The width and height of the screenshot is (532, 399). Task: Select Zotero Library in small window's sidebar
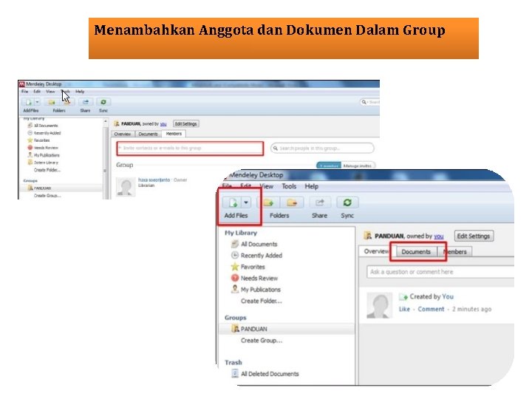43,163
